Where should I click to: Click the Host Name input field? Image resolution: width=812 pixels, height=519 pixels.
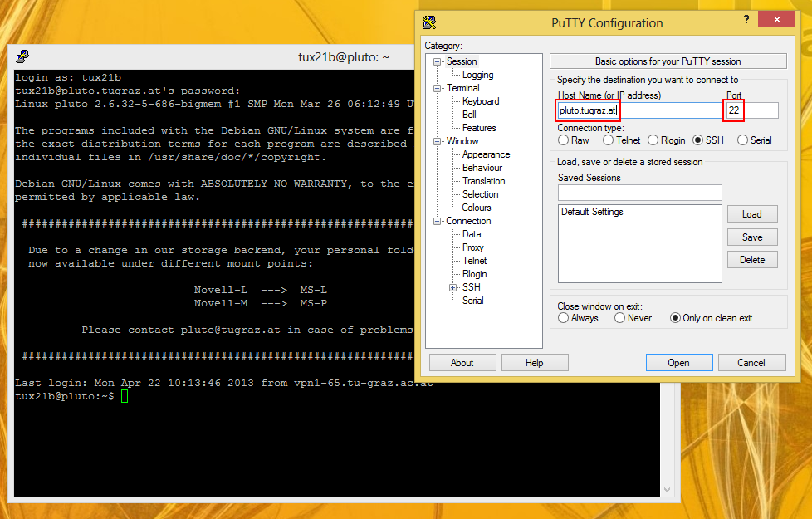pos(639,110)
